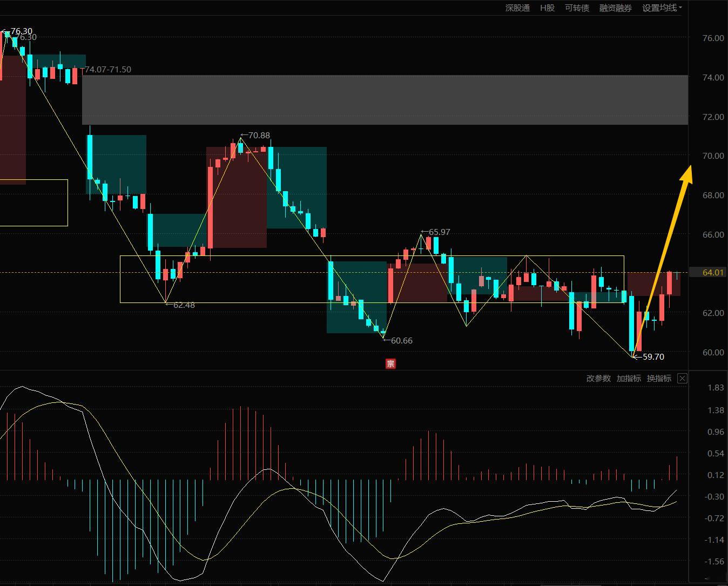Viewport: 728px width, 586px height.
Task: Click the 深股通 filter link
Action: 517,8
